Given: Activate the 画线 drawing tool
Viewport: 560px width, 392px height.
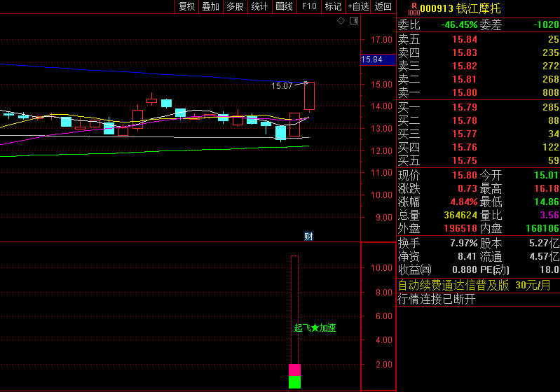Looking at the screenshot, I should click(285, 6).
